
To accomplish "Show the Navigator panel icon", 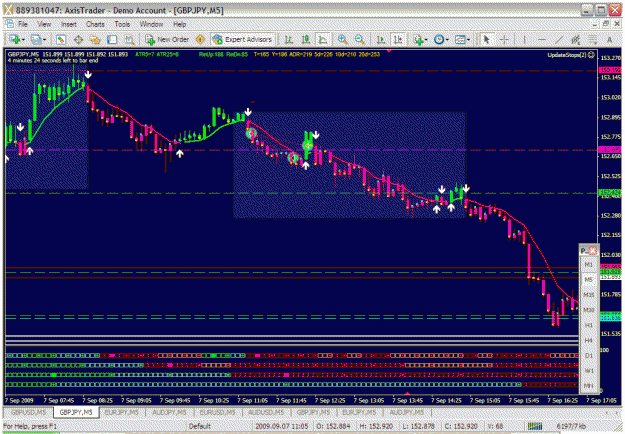I will 95,39.
